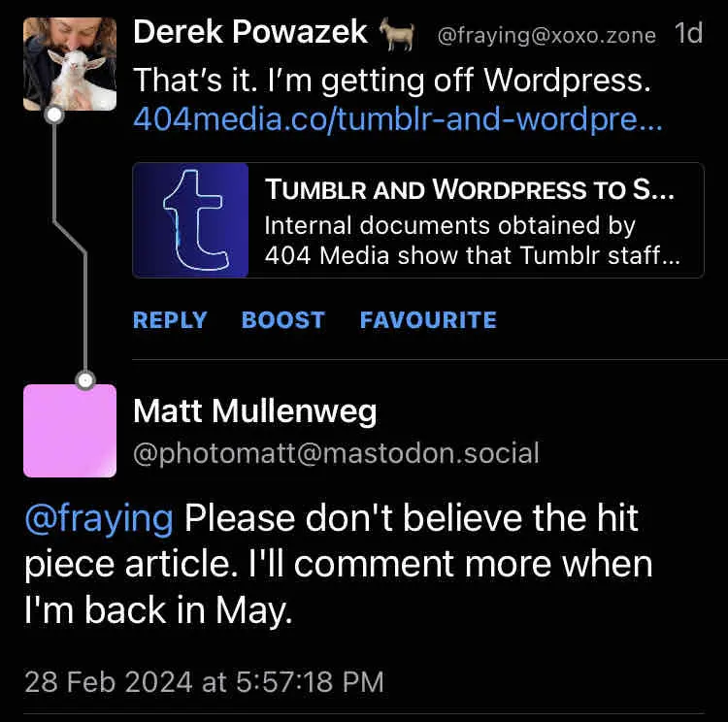Open the Tumblr and WordPress card title
The image size is (728, 722).
(x=471, y=190)
